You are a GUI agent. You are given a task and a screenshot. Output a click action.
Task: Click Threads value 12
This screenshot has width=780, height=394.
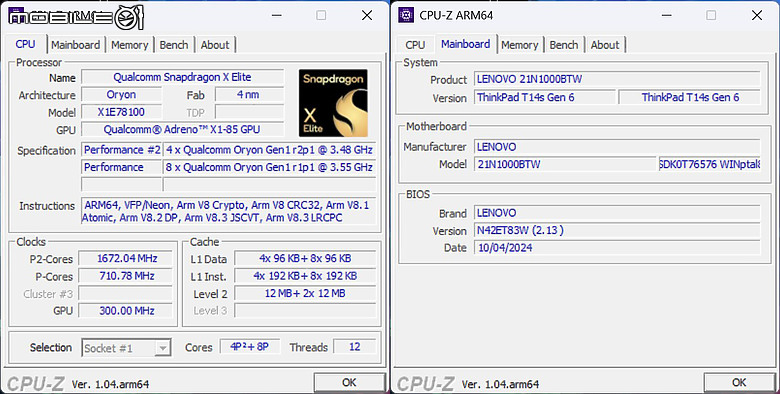(354, 347)
